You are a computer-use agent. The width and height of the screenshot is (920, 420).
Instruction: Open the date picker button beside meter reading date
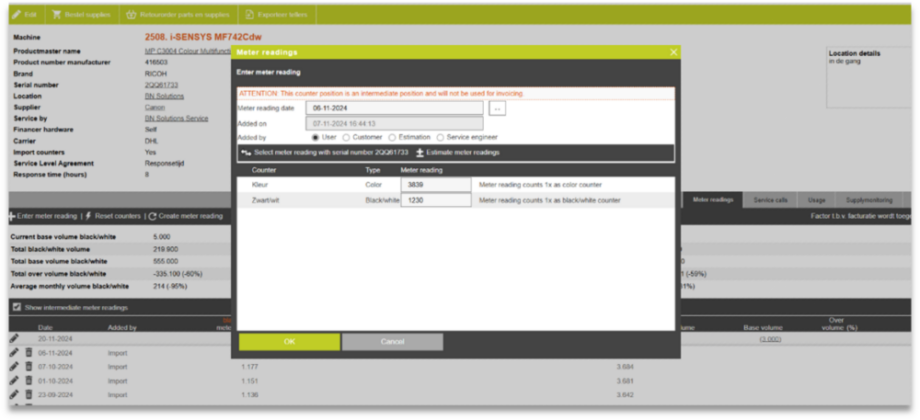(x=497, y=109)
